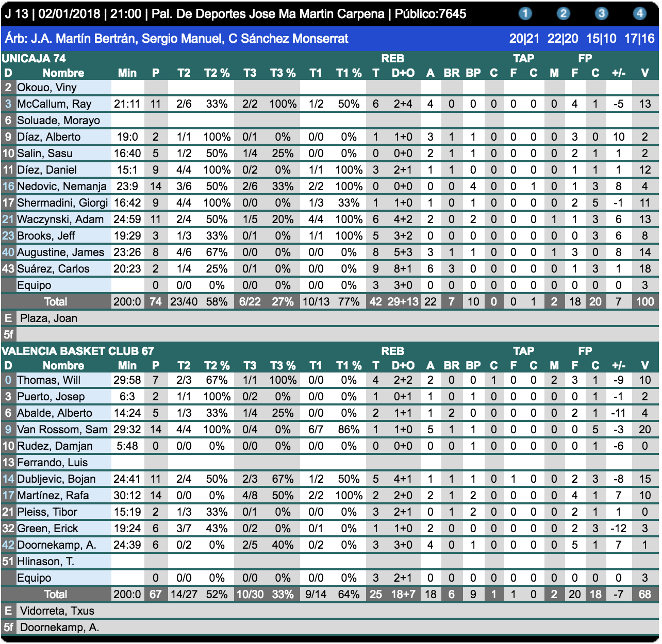Click the Min column header in Unicaja table

127,73
